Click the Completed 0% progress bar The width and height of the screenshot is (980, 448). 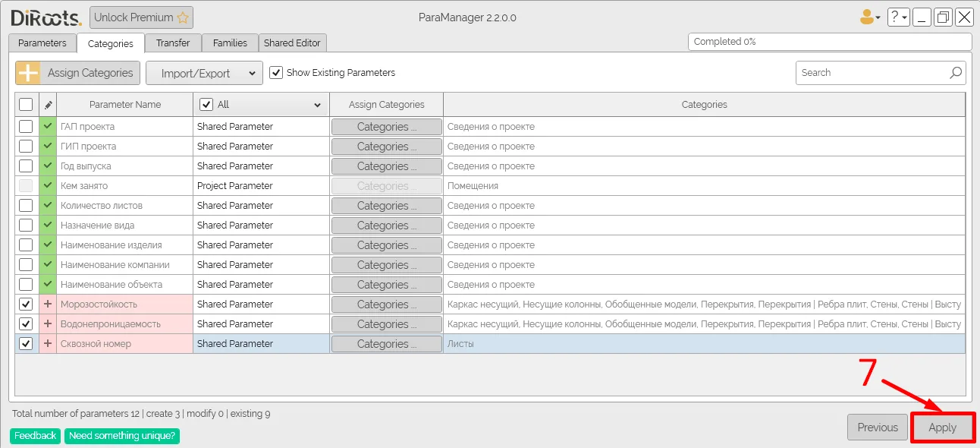(829, 42)
